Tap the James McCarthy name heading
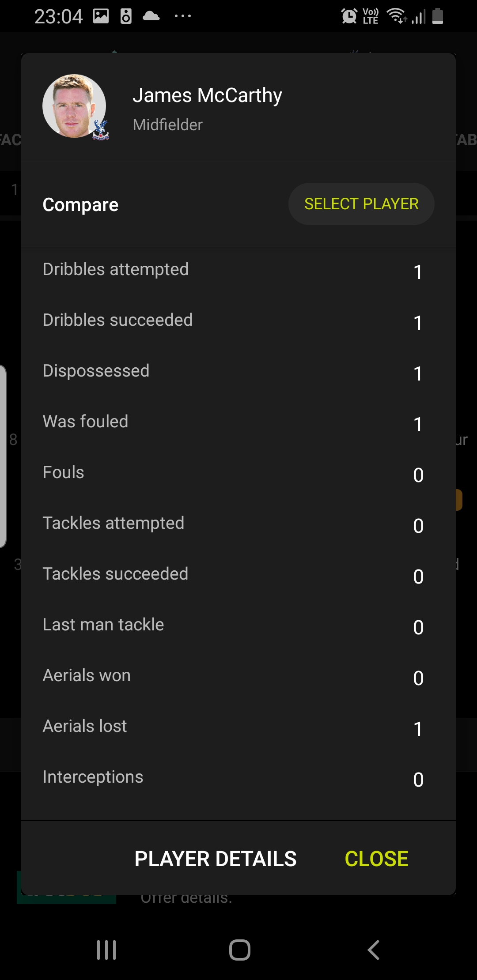This screenshot has width=477, height=980. click(207, 95)
